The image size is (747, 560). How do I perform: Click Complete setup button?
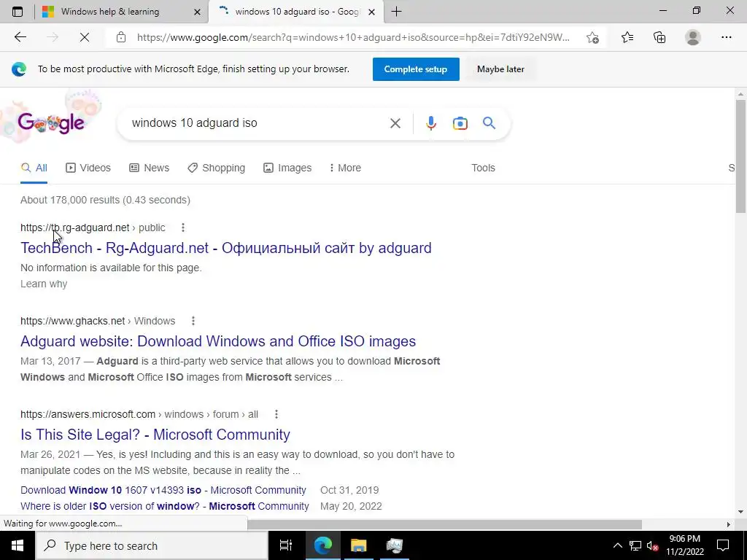point(416,69)
